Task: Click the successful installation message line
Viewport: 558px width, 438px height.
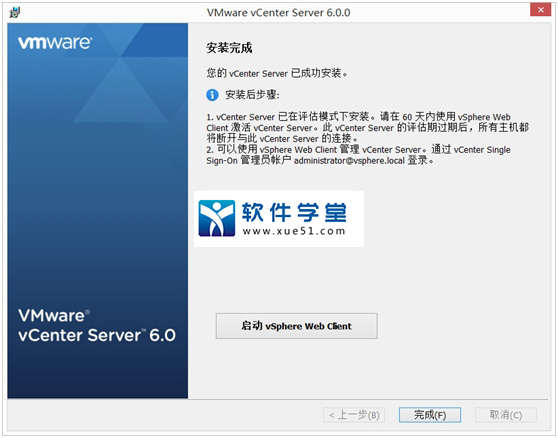Action: (x=277, y=73)
